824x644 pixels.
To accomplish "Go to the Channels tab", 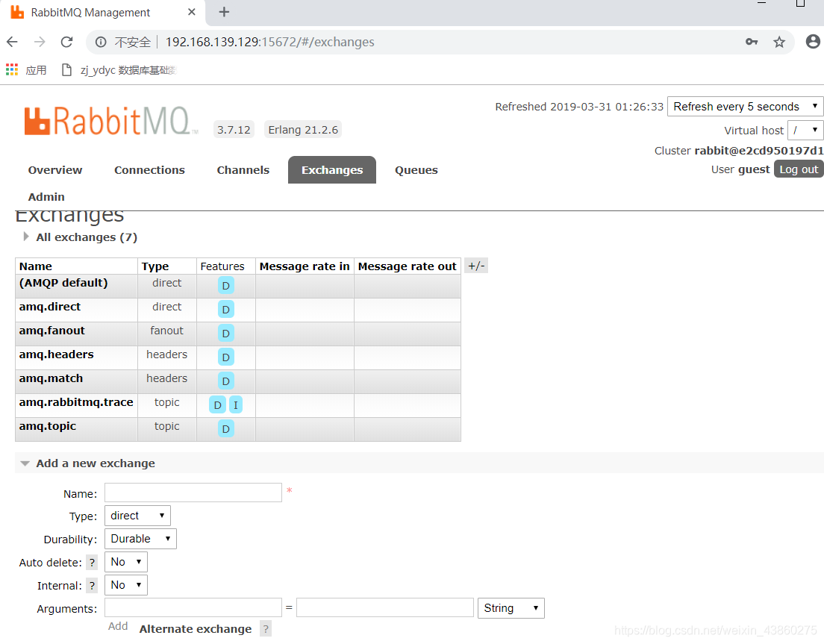I will point(243,170).
